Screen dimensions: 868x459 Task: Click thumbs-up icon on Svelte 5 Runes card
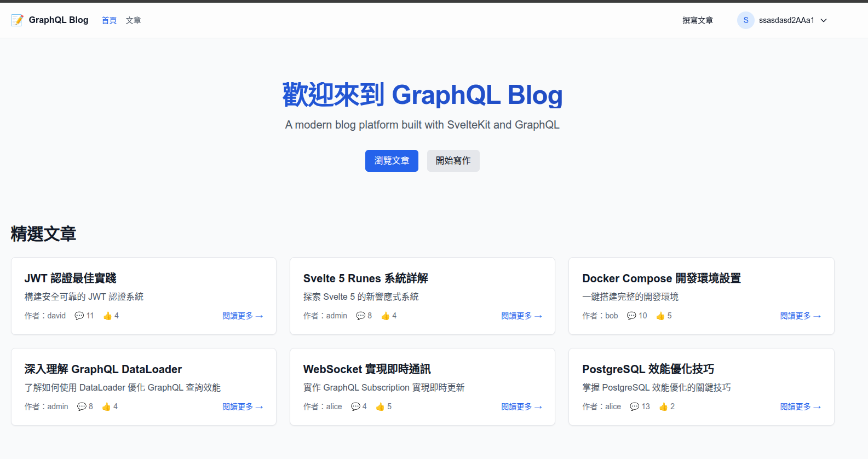point(386,316)
